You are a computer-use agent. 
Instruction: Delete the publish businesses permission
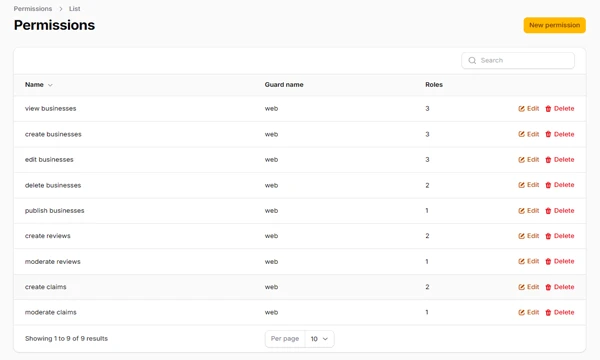tap(559, 211)
